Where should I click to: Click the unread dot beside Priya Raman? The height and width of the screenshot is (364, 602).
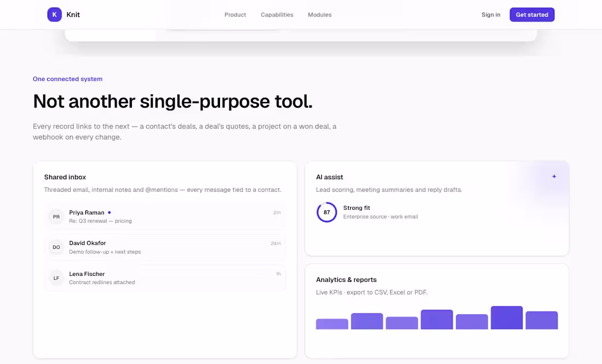[109, 213]
